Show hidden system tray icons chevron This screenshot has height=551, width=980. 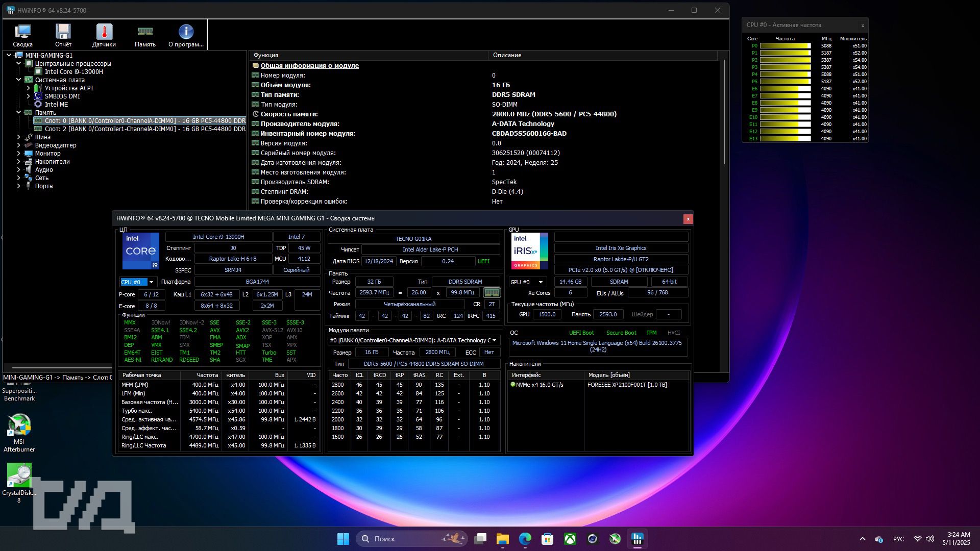(x=863, y=539)
